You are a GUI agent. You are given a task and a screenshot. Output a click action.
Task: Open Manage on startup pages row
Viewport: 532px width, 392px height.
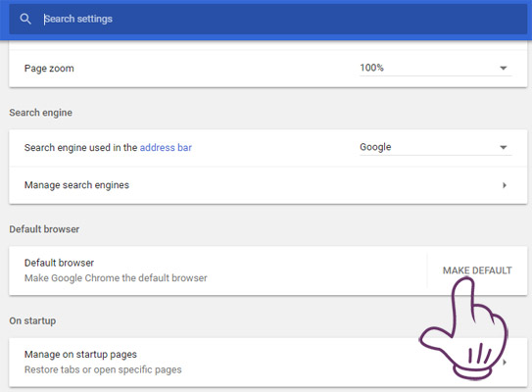tap(268, 363)
